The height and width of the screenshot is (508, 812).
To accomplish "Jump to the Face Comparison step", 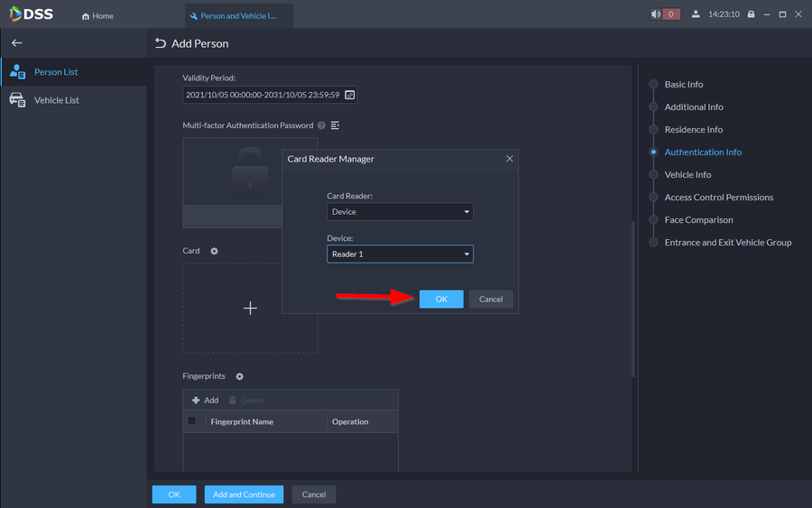I will [698, 220].
